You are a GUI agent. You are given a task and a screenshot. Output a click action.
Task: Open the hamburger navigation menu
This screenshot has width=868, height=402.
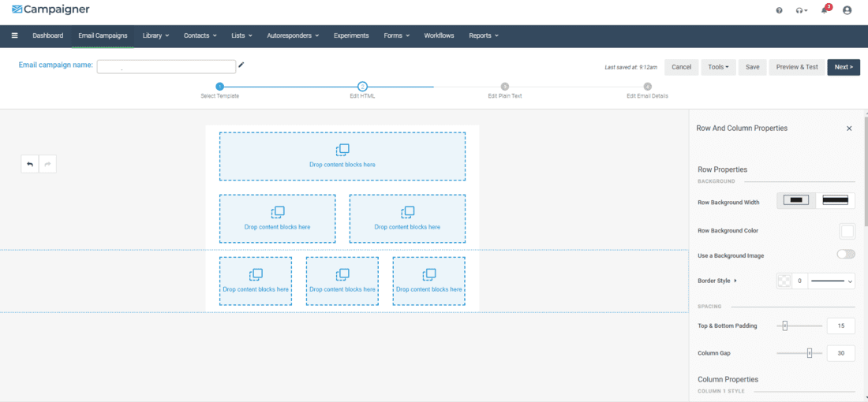(x=14, y=35)
